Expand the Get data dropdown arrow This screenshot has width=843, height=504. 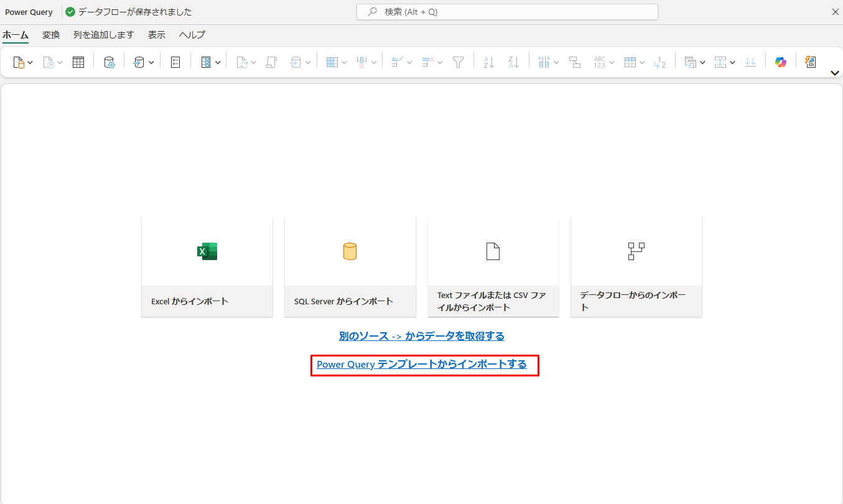pos(30,62)
